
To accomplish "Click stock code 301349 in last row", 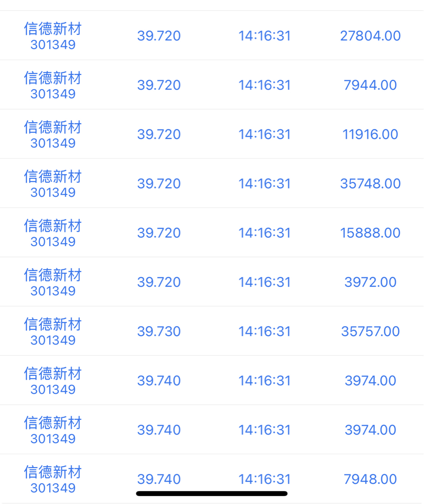I will pyautogui.click(x=53, y=488).
